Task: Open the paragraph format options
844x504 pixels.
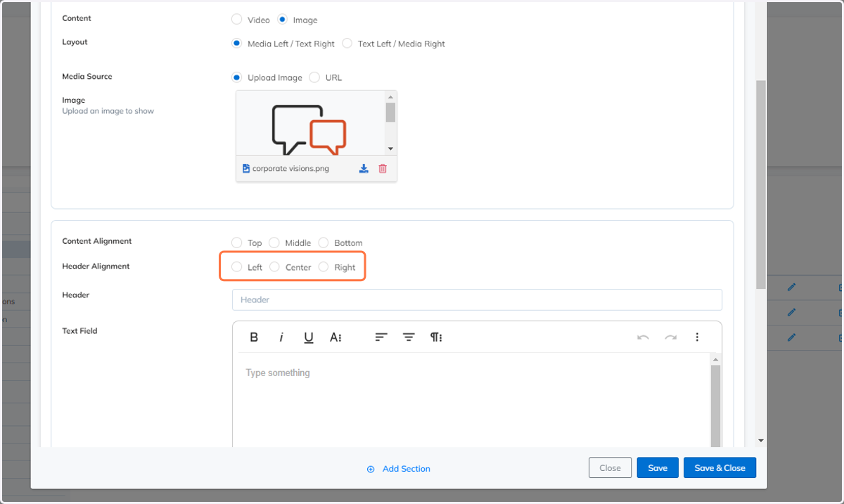Action: 436,337
